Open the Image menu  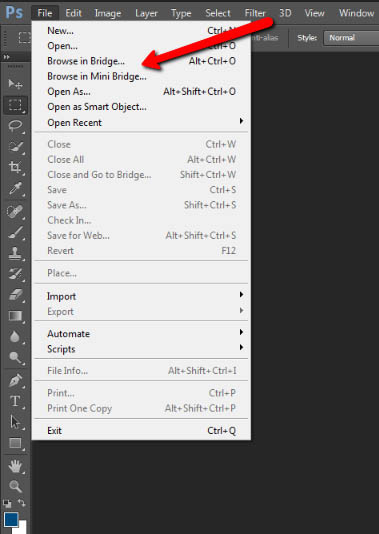pyautogui.click(x=108, y=13)
